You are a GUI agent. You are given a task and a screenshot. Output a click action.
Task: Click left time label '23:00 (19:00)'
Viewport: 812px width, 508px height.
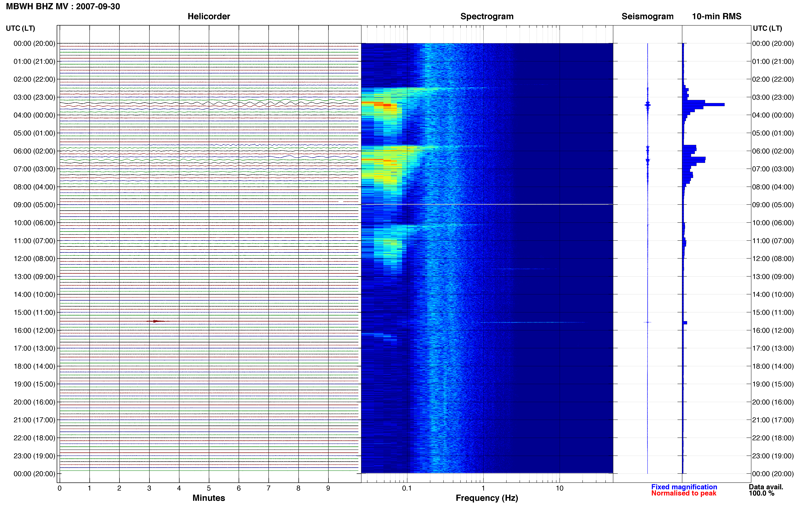click(34, 456)
